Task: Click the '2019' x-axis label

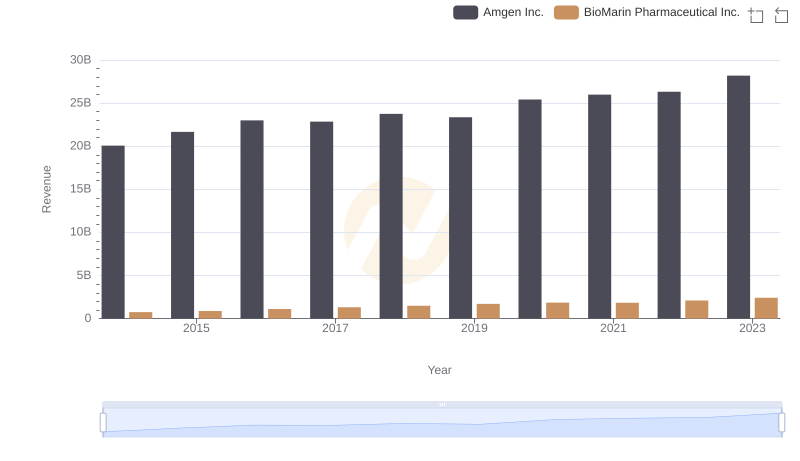Action: click(x=474, y=328)
